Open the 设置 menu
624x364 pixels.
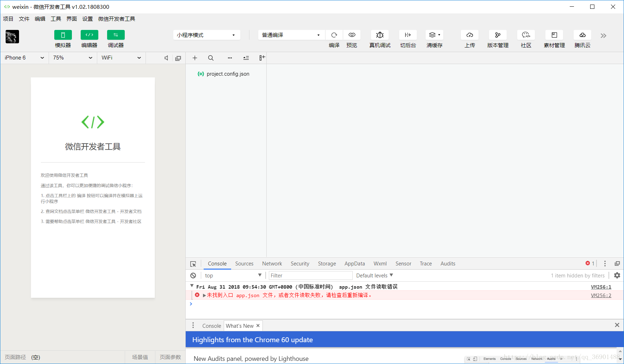pos(87,19)
